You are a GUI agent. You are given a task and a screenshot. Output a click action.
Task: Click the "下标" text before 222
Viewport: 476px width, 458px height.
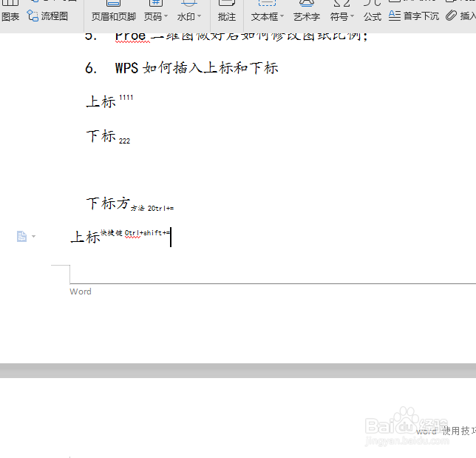[x=101, y=136]
